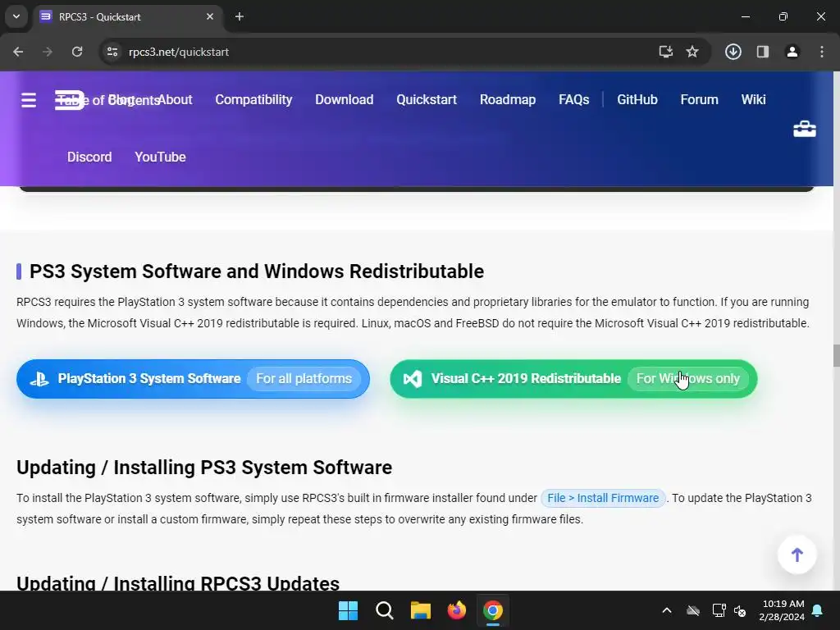Open the Compatibility nav item

pyautogui.click(x=253, y=99)
